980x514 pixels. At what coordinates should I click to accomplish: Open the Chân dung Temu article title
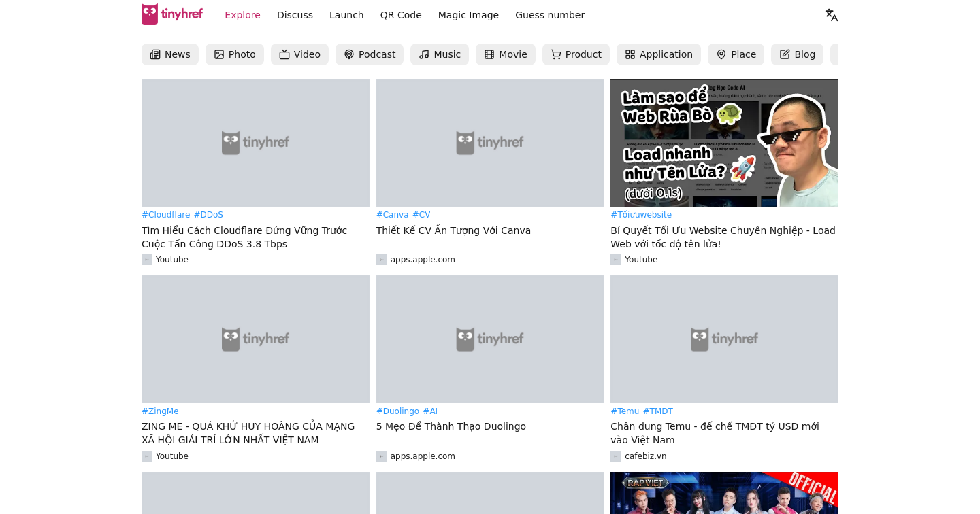[715, 433]
